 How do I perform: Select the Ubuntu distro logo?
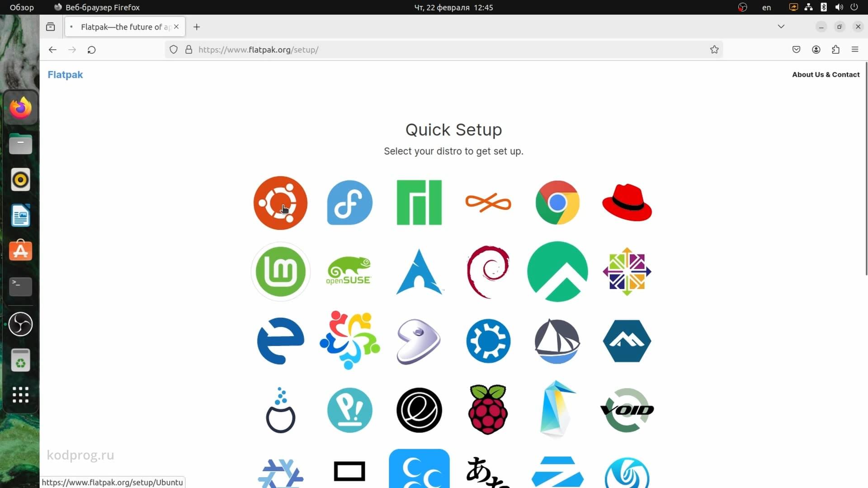click(x=280, y=203)
